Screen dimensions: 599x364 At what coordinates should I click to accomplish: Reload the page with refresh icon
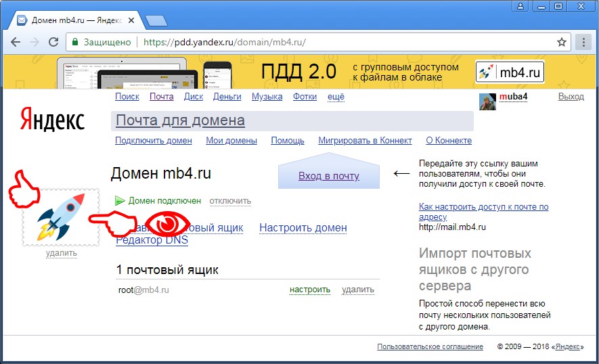coord(53,42)
